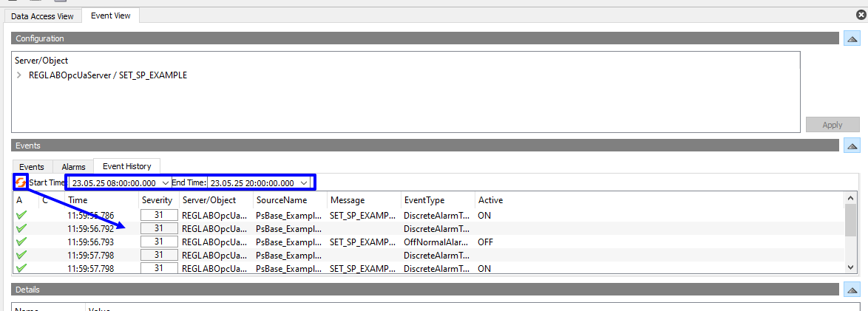Open the End Time dropdown
The width and height of the screenshot is (868, 311).
point(303,182)
